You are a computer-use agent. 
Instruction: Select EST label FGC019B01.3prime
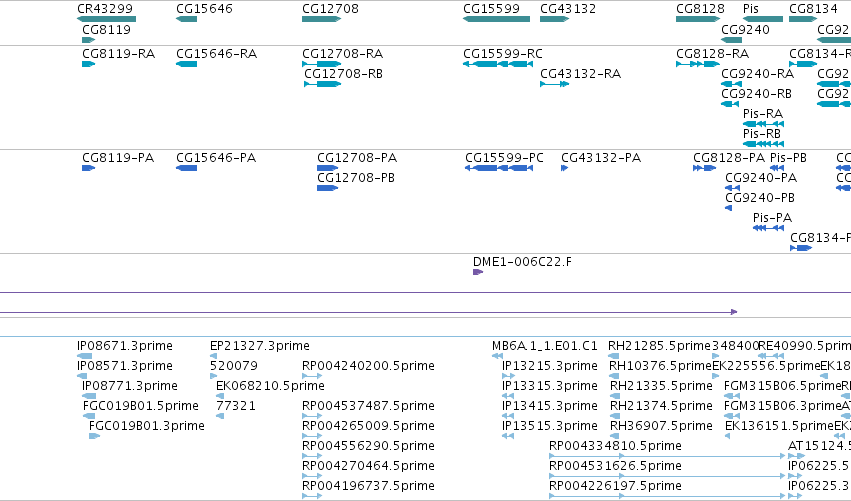(x=147, y=427)
